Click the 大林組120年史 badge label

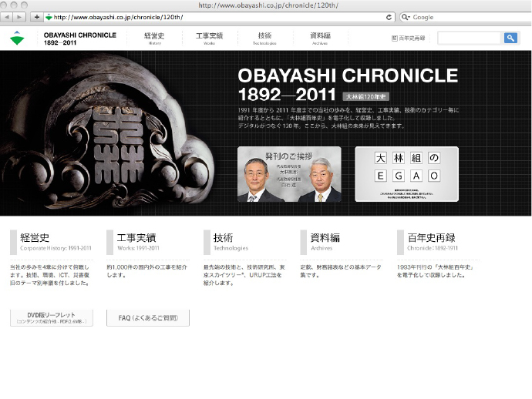[365, 96]
